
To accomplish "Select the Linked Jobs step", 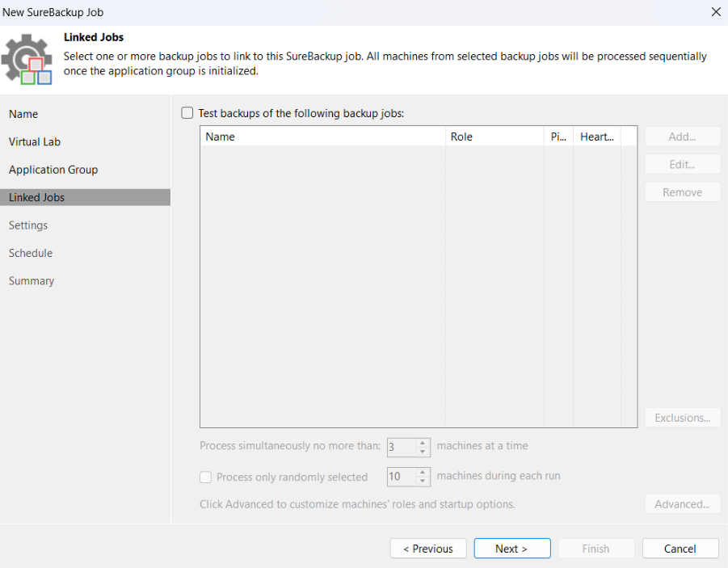I will pyautogui.click(x=37, y=197).
